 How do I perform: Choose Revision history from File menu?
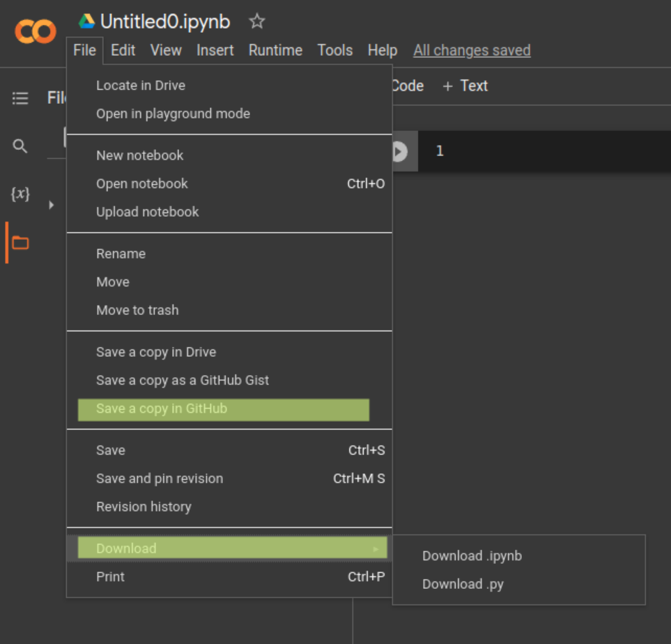click(x=144, y=507)
